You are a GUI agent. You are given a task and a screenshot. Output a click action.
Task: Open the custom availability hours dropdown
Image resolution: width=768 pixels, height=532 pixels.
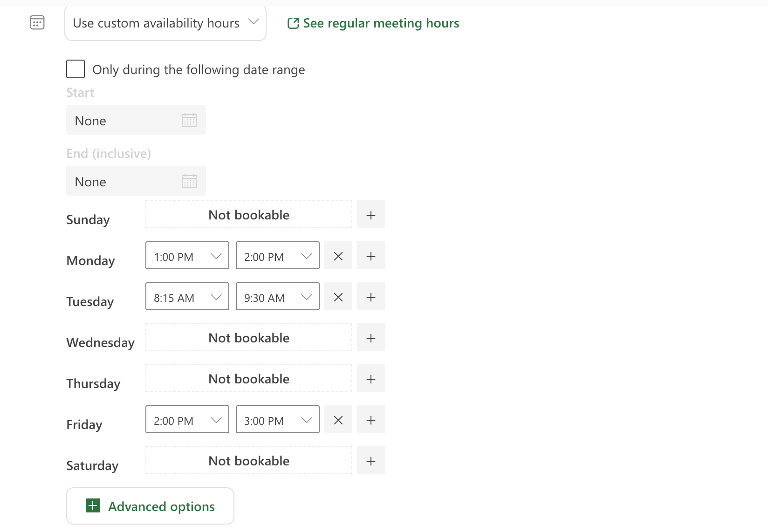point(165,23)
